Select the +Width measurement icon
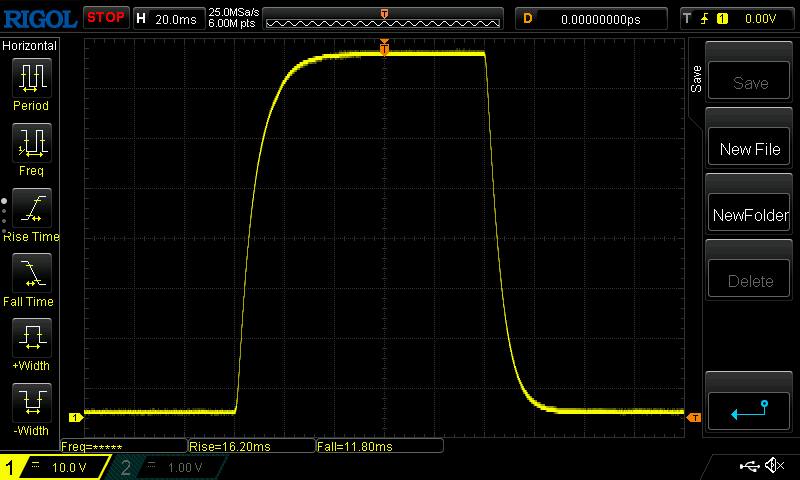800x480 pixels. (x=32, y=338)
